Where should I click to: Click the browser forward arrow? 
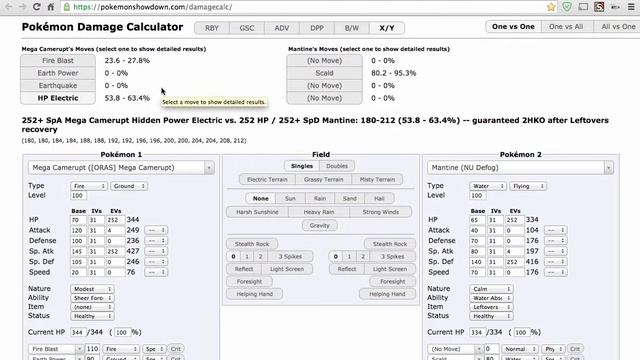coord(22,7)
